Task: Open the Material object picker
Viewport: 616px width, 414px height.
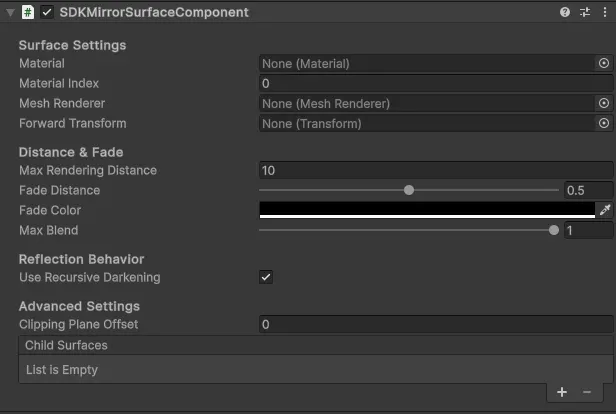Action: pyautogui.click(x=604, y=63)
